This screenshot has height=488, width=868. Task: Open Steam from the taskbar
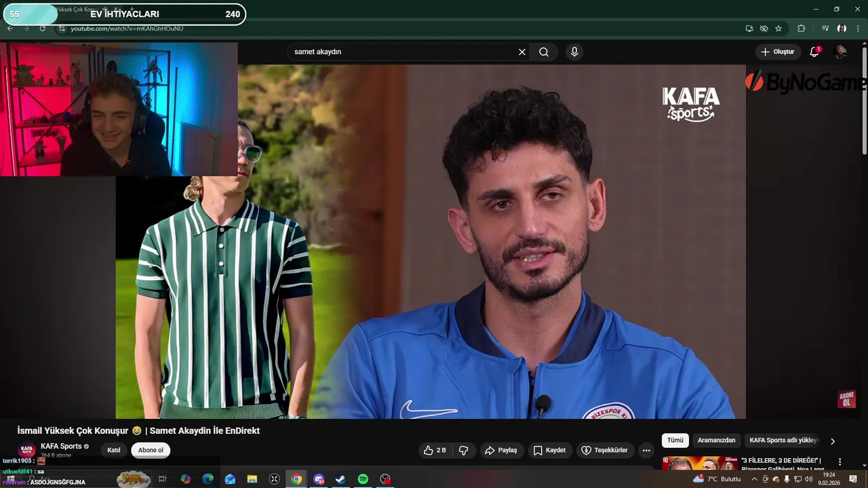coord(341,479)
